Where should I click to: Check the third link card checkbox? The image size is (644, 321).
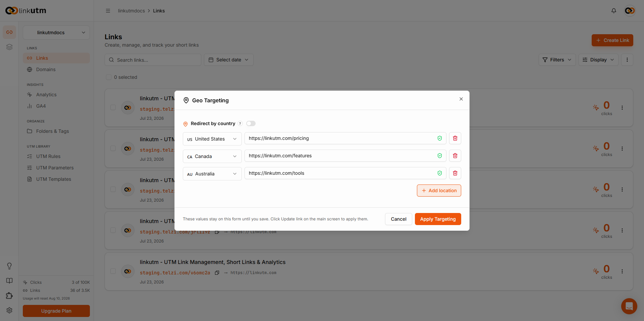113,189
